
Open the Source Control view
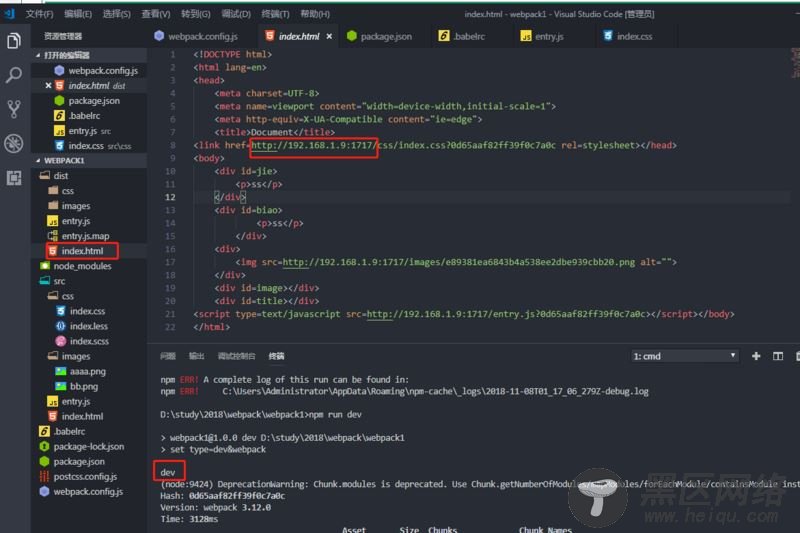tap(14, 109)
